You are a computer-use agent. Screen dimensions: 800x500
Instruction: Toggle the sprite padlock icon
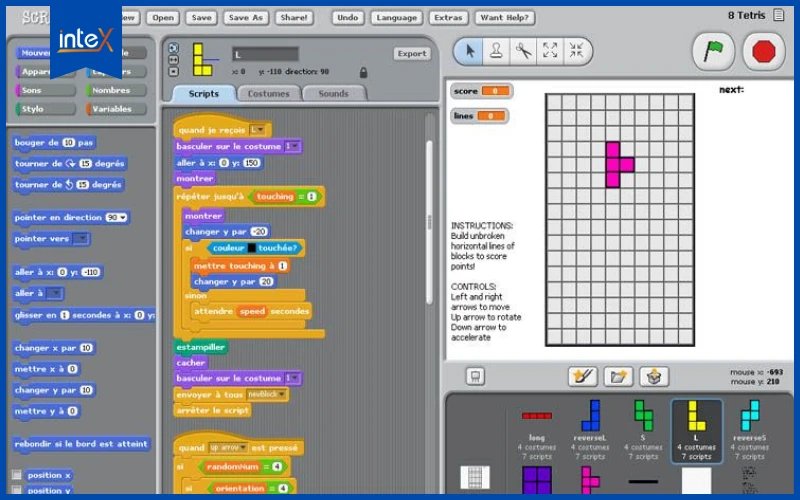pos(363,72)
